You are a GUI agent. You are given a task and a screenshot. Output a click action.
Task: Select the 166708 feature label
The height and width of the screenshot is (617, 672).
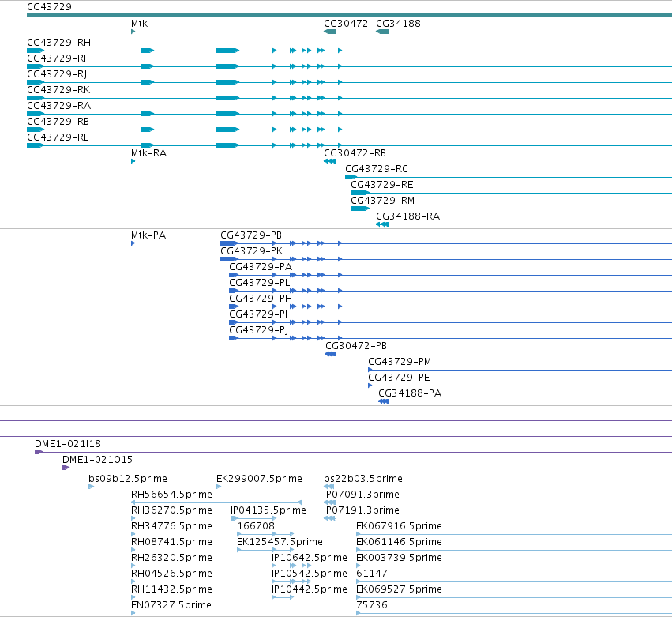(x=256, y=526)
